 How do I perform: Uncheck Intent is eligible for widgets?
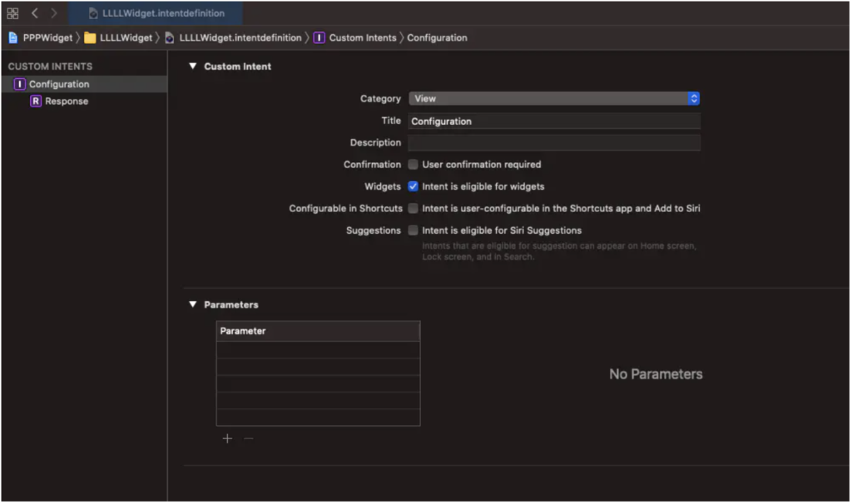pos(413,187)
